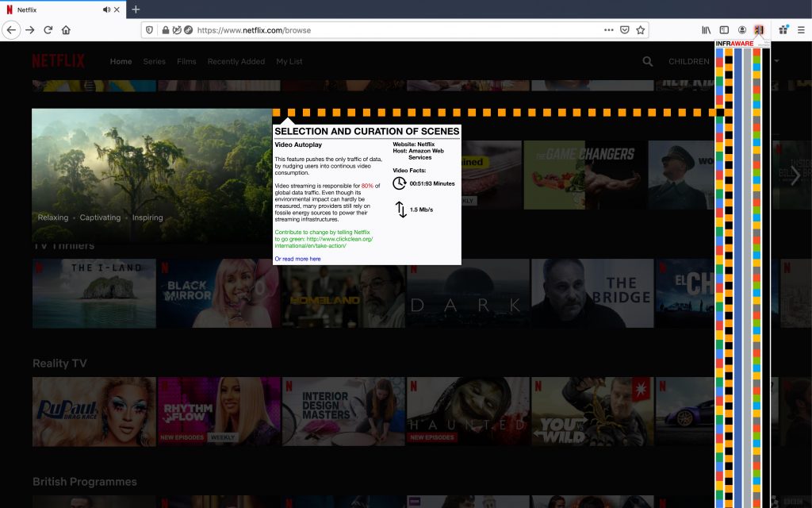The height and width of the screenshot is (508, 812).
Task: Click the 'Reality TV' row heading
Action: pos(59,364)
